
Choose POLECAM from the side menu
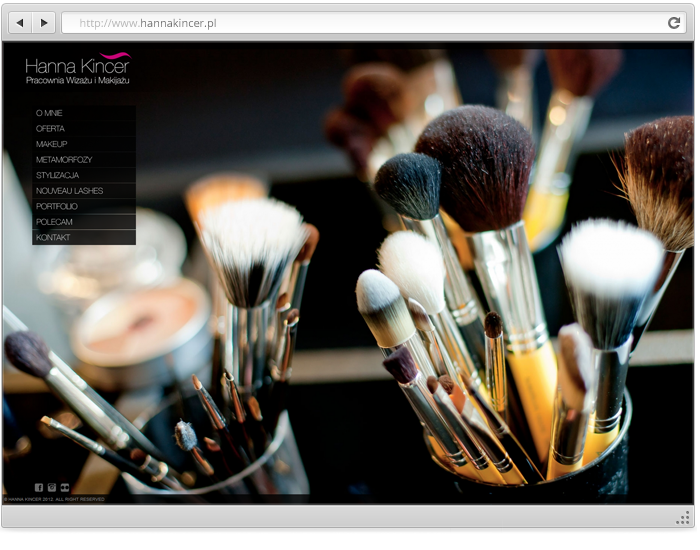click(84, 222)
